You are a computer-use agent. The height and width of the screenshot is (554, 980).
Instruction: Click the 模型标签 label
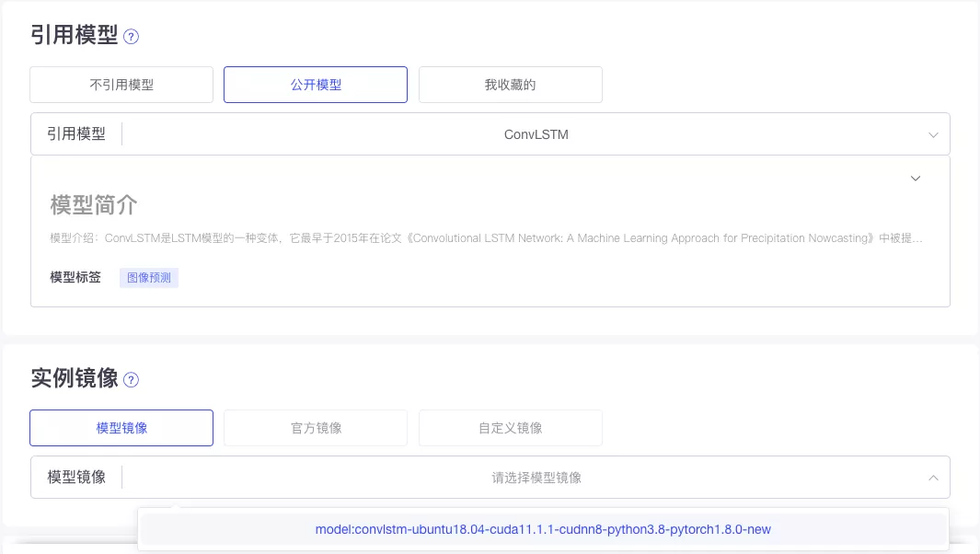click(75, 277)
